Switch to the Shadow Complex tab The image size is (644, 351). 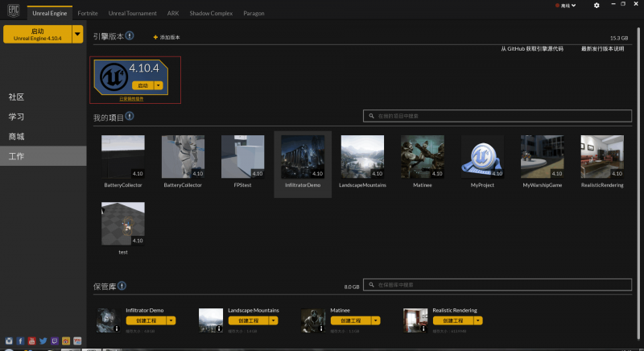click(x=211, y=13)
